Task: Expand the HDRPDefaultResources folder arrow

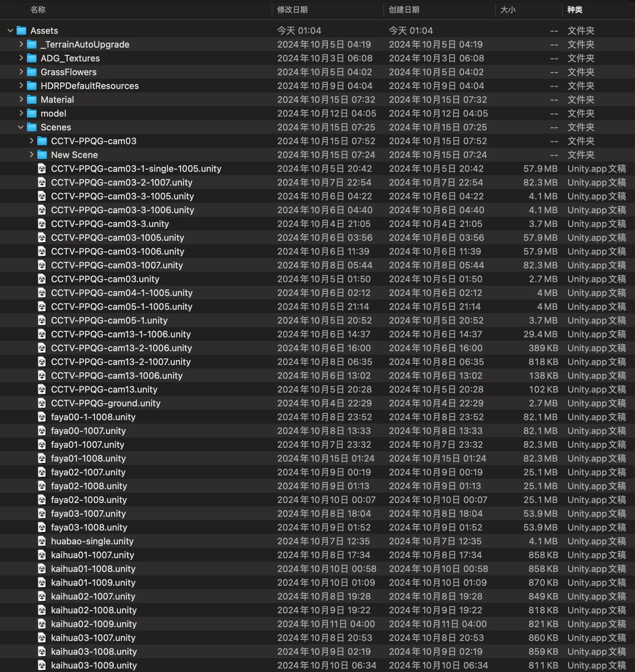Action: [21, 86]
